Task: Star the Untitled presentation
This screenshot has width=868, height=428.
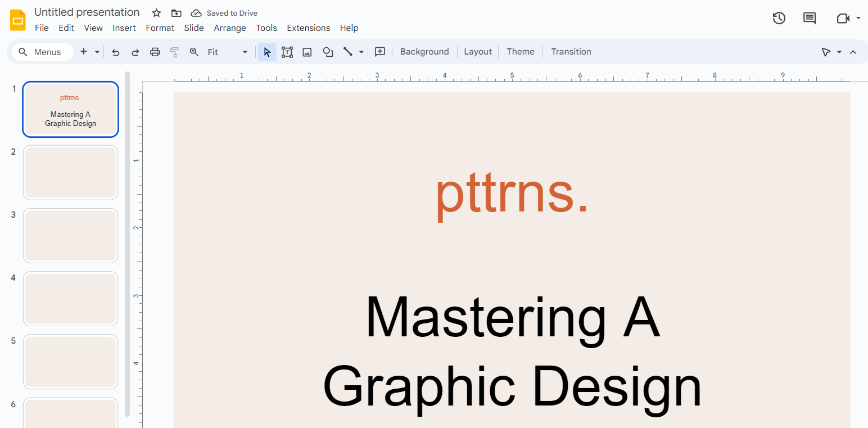Action: (x=157, y=13)
